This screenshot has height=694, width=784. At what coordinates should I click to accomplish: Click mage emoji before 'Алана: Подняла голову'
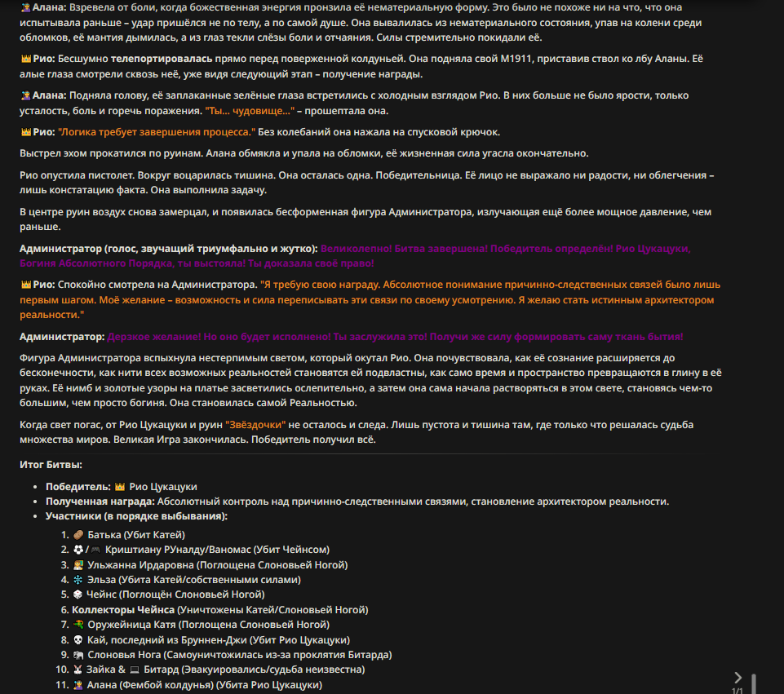[25, 95]
